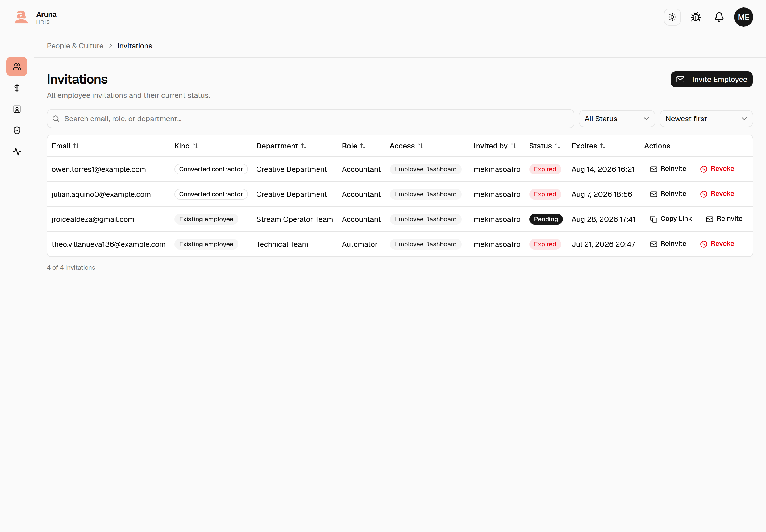This screenshot has height=532, width=766.
Task: Sort the table by Kind column
Action: 186,146
